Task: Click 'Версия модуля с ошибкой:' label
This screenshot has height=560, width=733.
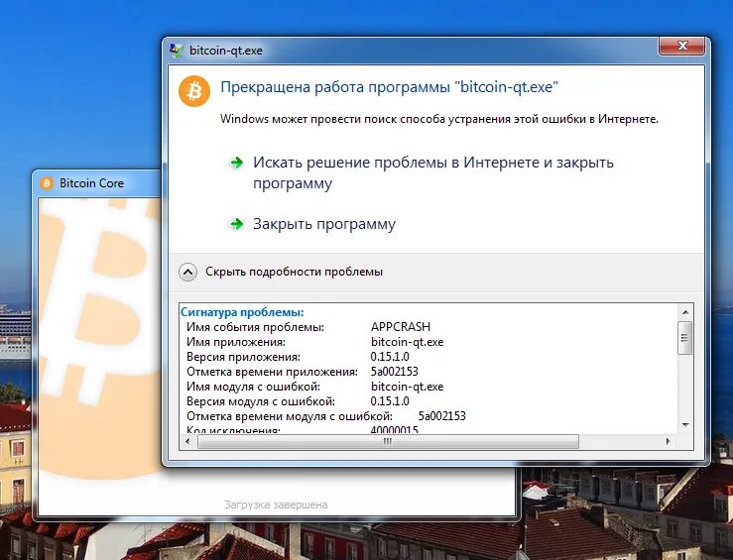Action: [x=261, y=401]
